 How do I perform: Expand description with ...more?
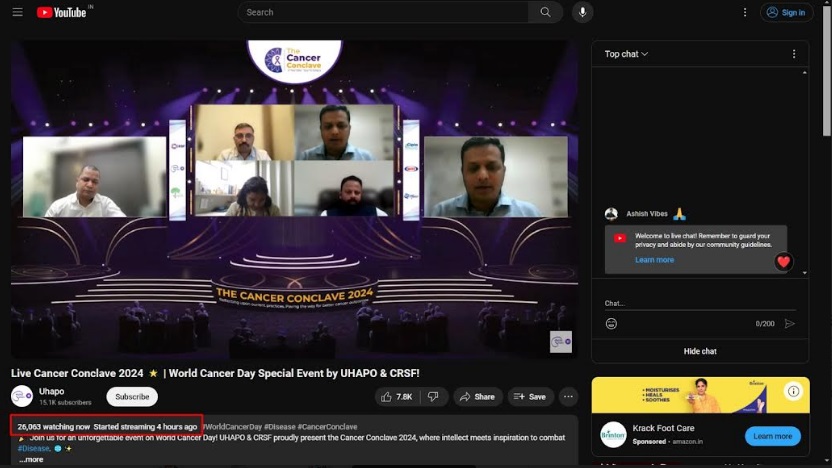[x=31, y=460]
